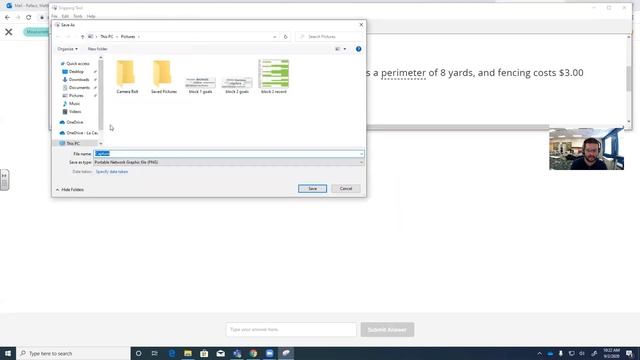Show hidden system tray icons
This screenshot has height=360, width=640.
point(540,353)
